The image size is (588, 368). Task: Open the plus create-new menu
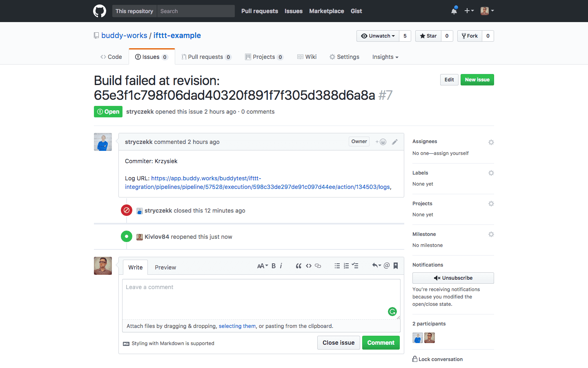(x=469, y=11)
